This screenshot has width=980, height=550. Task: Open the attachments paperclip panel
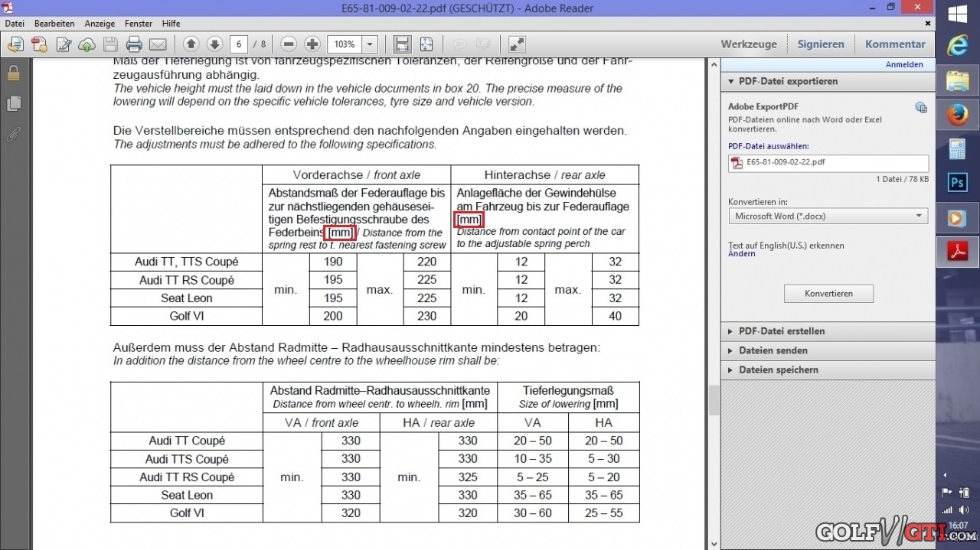point(13,134)
